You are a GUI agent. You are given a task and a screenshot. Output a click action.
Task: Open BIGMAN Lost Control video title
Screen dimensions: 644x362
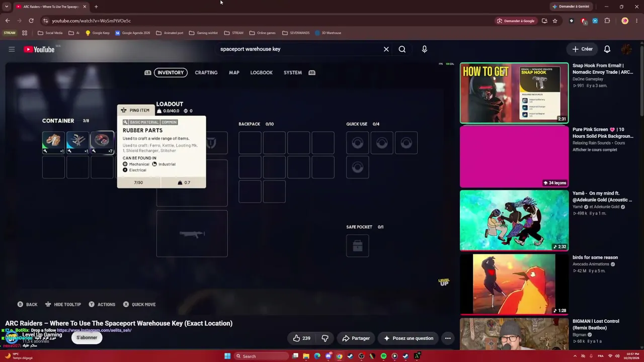point(596,324)
